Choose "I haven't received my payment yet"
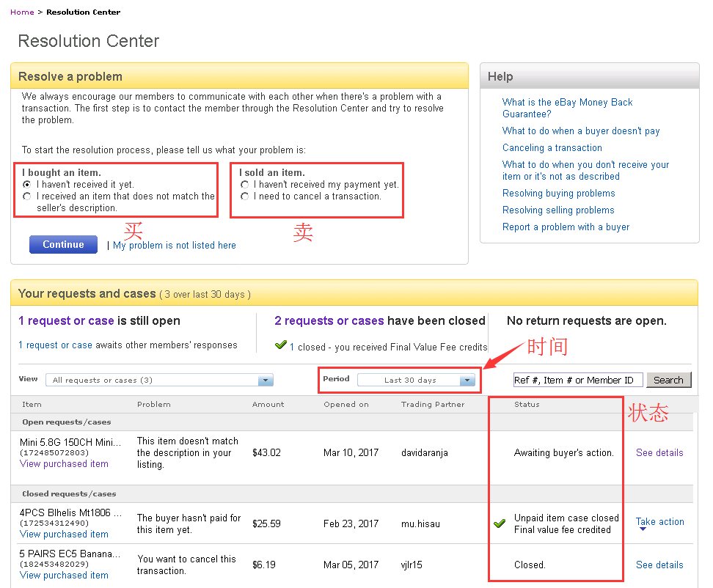Viewport: 713px width, 588px height. pos(245,185)
